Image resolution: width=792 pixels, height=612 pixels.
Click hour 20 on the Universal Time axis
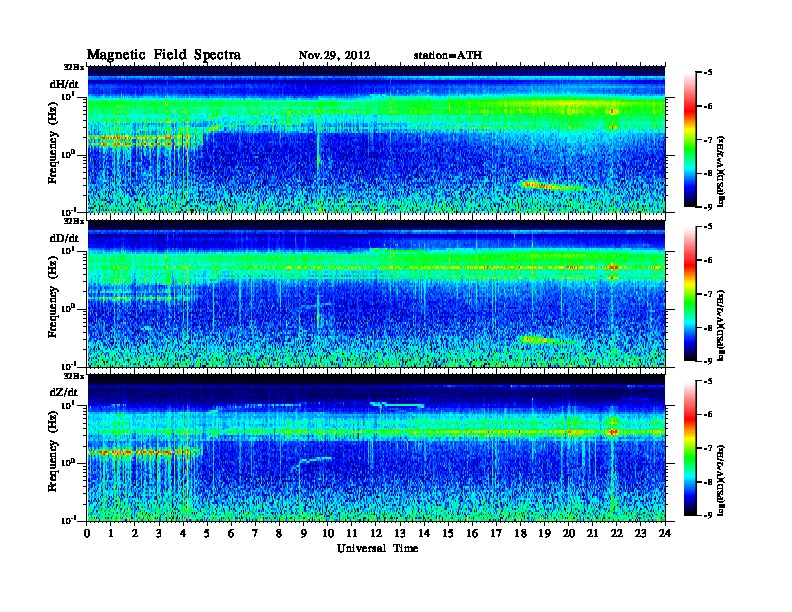[x=568, y=534]
